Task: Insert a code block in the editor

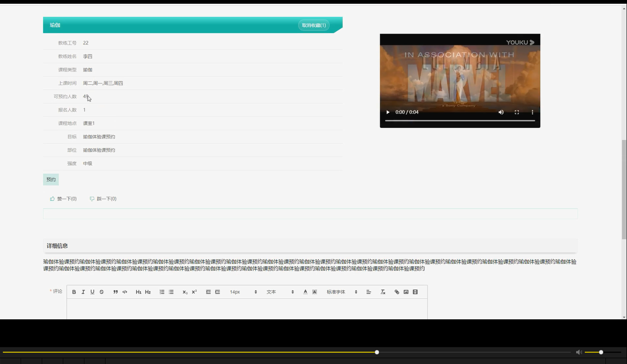Action: tap(125, 292)
